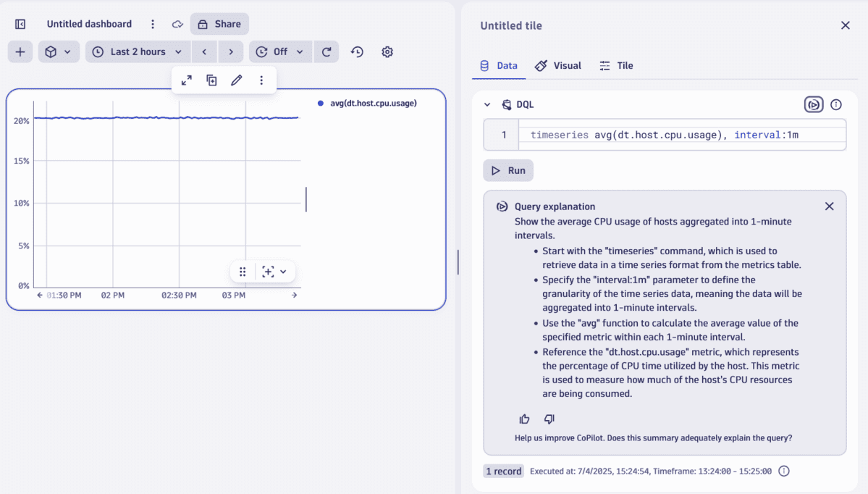Open the Last 2 hours timeframe dropdown
Viewport: 868px width, 494px height.
coord(137,51)
